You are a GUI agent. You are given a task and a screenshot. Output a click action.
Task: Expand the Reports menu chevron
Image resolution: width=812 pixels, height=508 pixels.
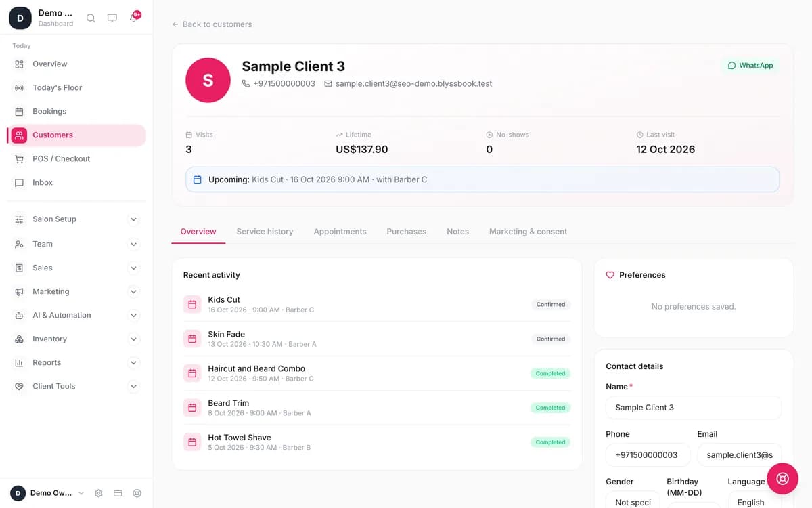click(x=133, y=362)
